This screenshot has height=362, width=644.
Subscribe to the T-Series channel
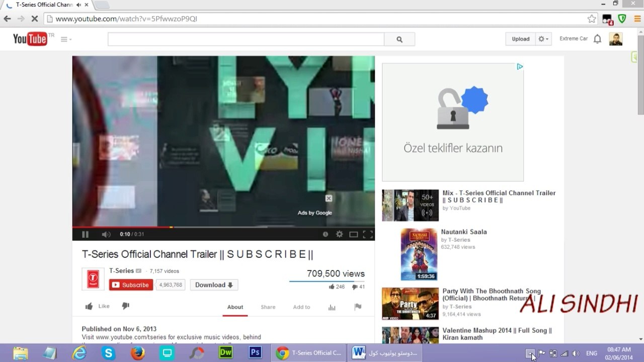click(131, 285)
